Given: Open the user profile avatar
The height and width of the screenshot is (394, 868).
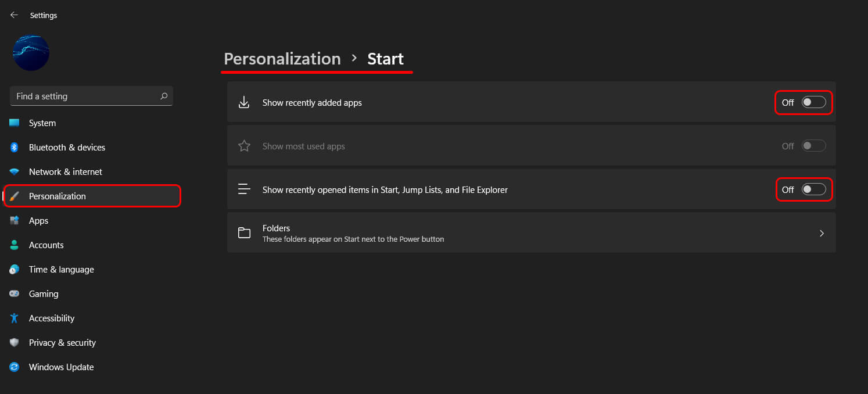Looking at the screenshot, I should [31, 53].
